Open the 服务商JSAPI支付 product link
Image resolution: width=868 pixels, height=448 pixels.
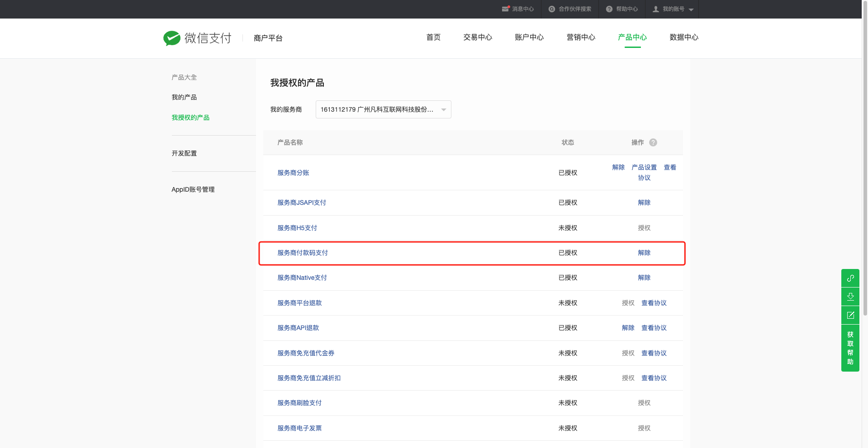[302, 203]
